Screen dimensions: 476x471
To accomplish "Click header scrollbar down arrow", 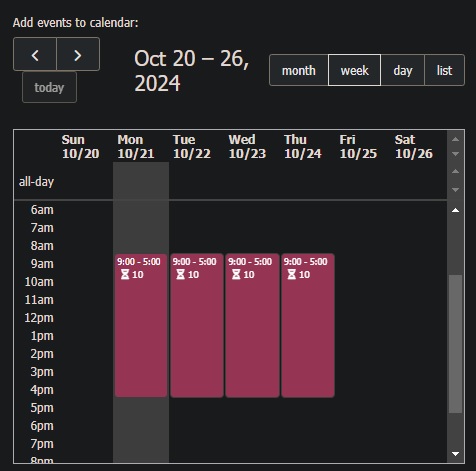I will click(455, 154).
